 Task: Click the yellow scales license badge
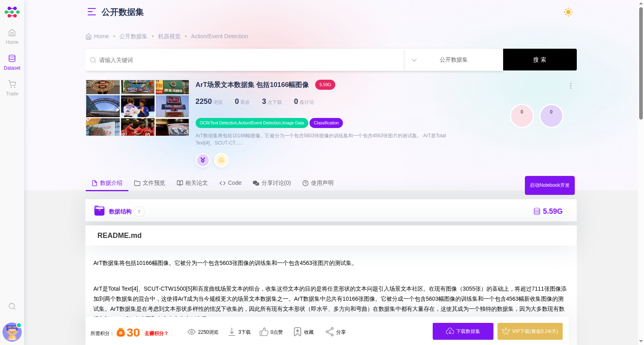pos(221,160)
